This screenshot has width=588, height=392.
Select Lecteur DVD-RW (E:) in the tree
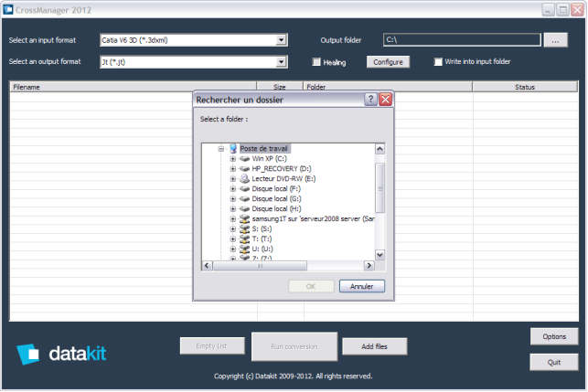(283, 179)
